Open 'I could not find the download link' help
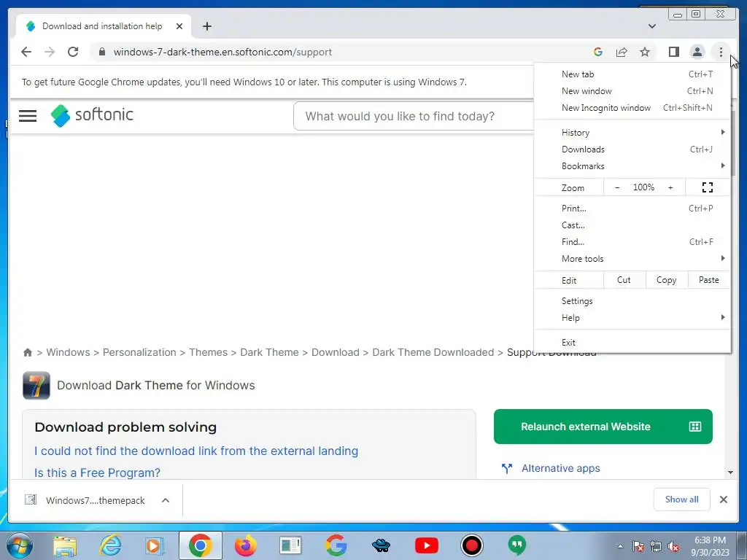This screenshot has height=560, width=747. tap(196, 451)
